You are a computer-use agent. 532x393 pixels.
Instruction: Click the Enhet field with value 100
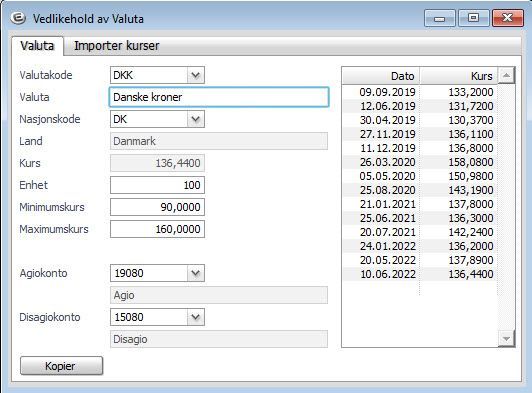click(157, 185)
